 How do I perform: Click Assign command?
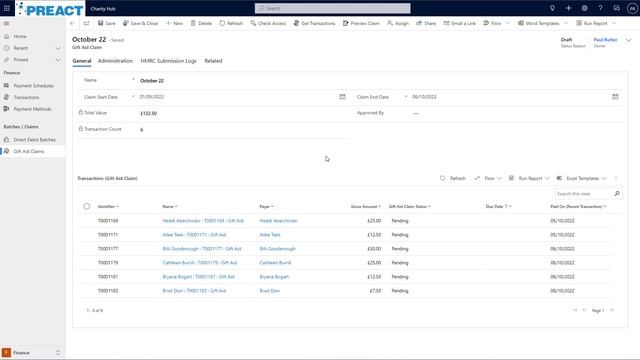click(x=398, y=23)
